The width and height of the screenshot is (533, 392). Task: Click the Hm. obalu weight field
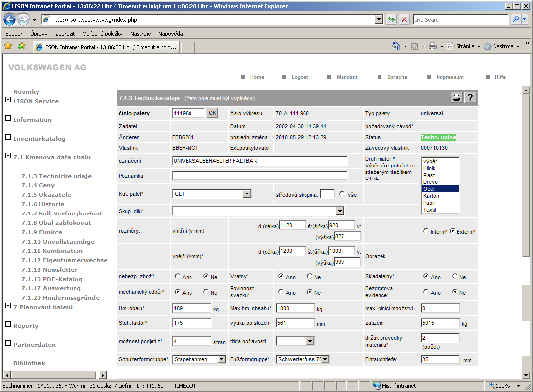click(191, 309)
